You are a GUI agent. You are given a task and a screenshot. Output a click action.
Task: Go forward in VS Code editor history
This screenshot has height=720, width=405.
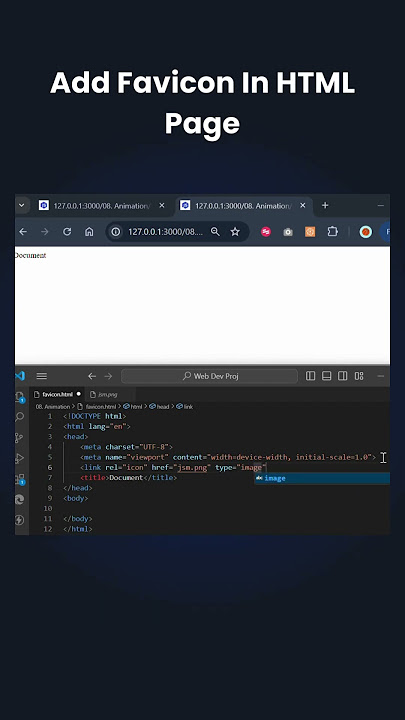(108, 376)
